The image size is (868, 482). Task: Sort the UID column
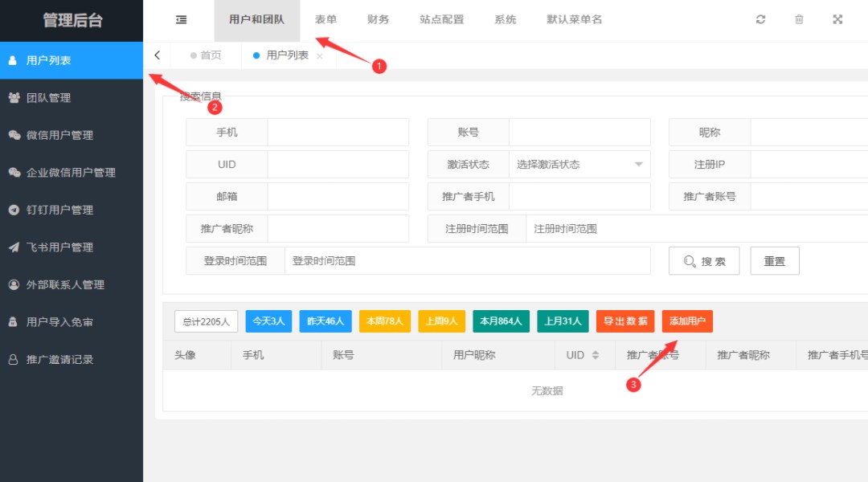(596, 355)
